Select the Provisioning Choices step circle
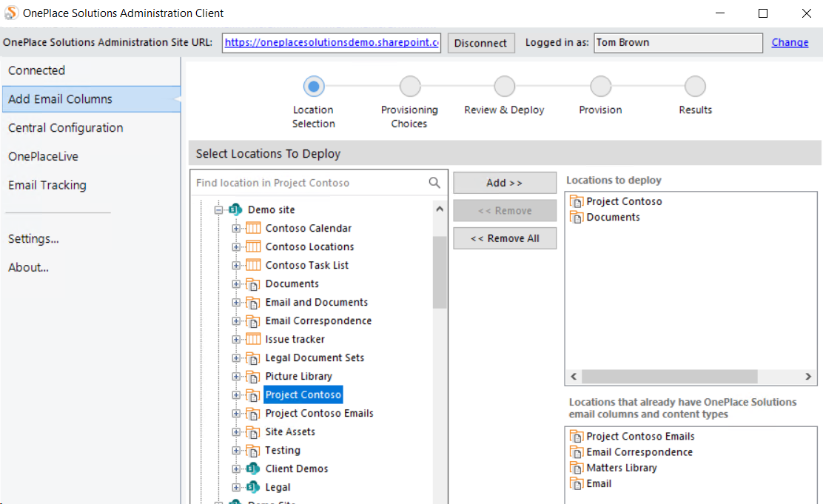Image resolution: width=823 pixels, height=504 pixels. pos(410,86)
